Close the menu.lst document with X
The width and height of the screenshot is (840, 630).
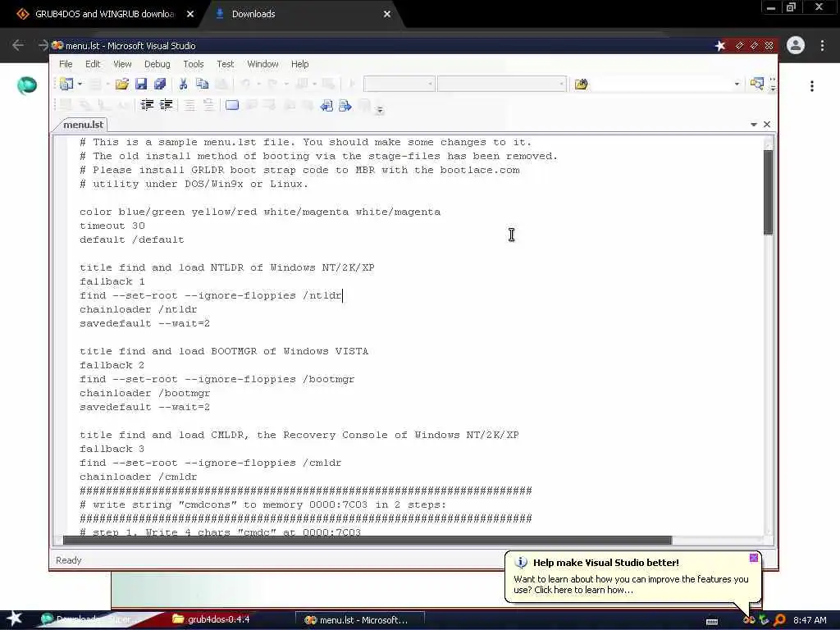(x=767, y=125)
